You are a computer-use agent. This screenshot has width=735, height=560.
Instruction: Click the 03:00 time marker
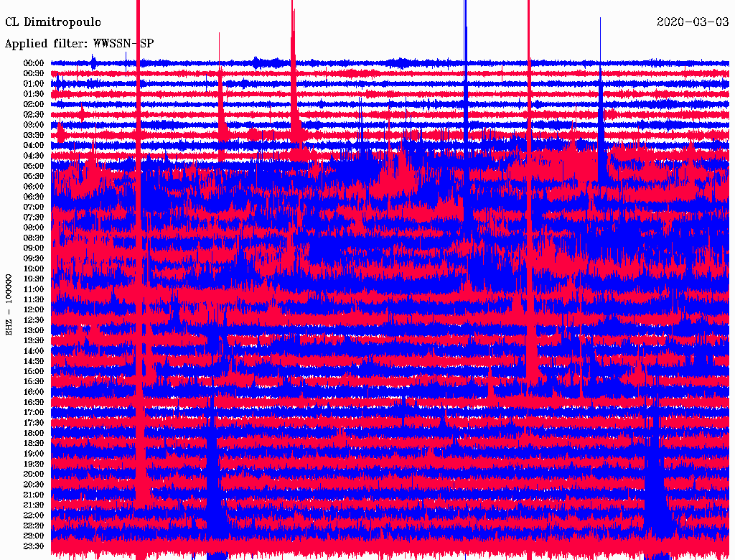coord(34,125)
